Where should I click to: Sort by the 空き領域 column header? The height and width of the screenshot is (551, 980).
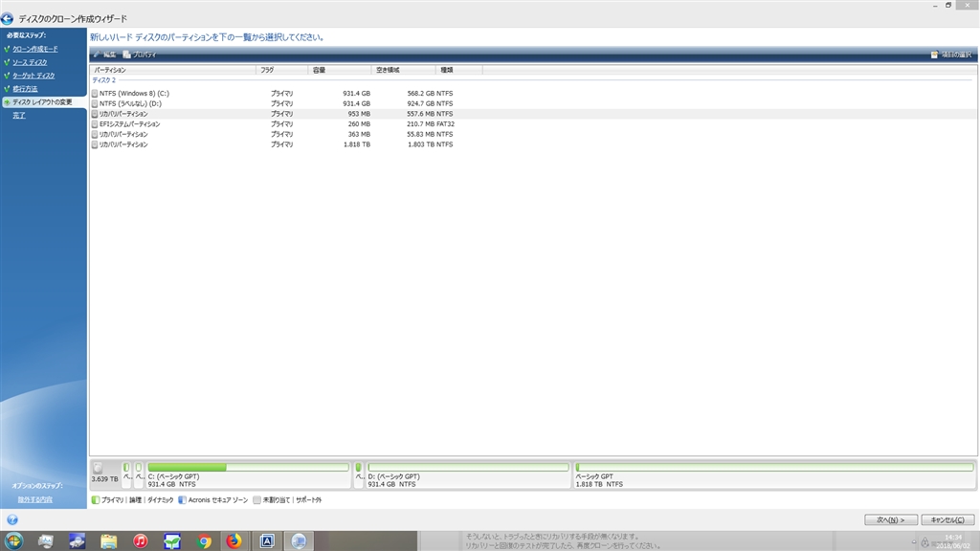coord(403,70)
